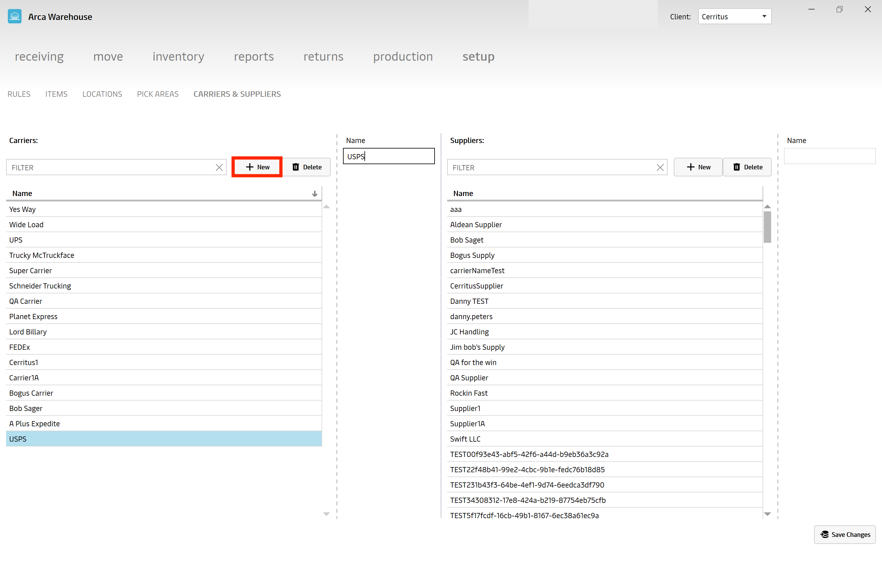Screen dimensions: 882x588
Task: Click the carrier Name field containing USPS
Action: 389,156
